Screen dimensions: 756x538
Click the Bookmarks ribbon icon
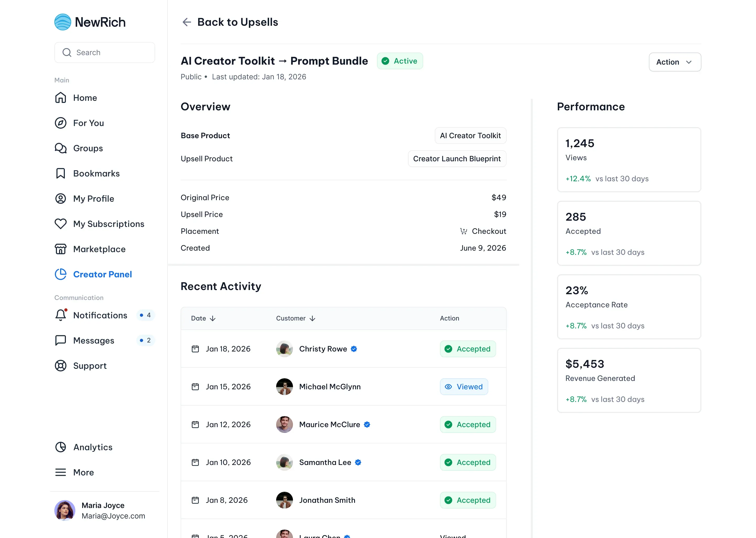coord(61,173)
